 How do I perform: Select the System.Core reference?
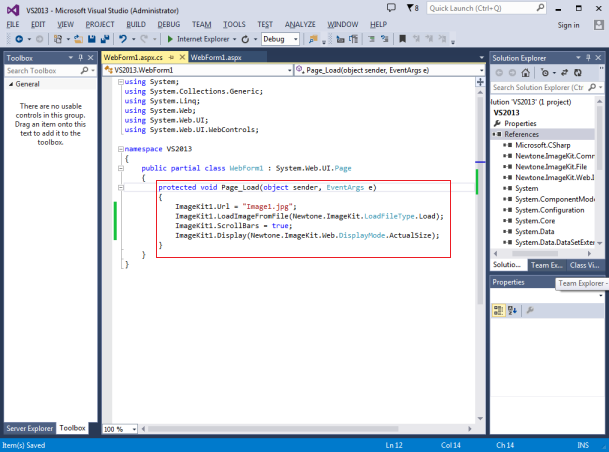(535, 221)
